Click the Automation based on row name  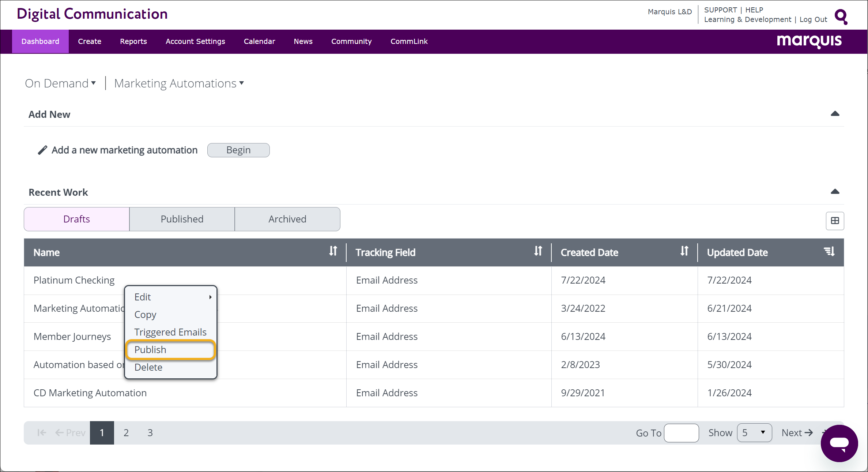pyautogui.click(x=79, y=365)
